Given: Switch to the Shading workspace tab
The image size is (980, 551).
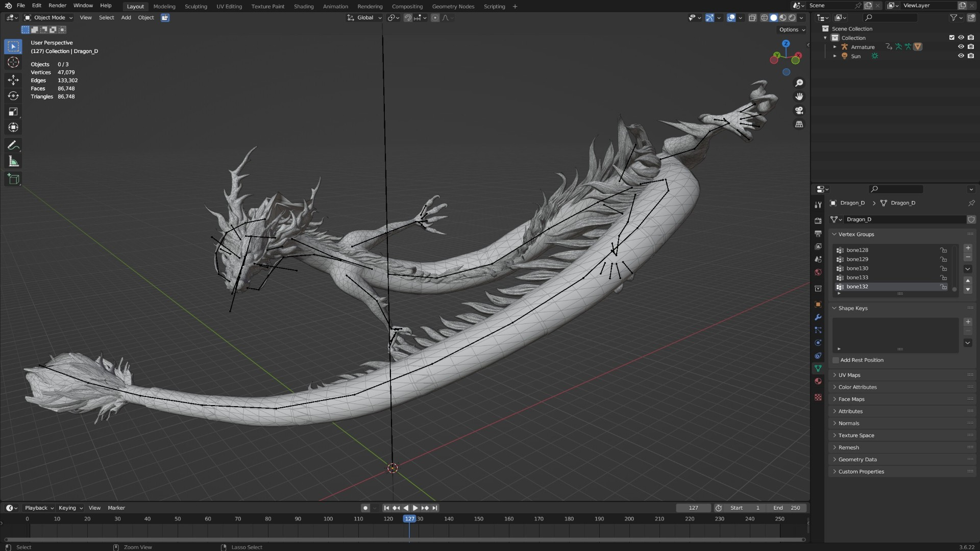Looking at the screenshot, I should (x=304, y=6).
